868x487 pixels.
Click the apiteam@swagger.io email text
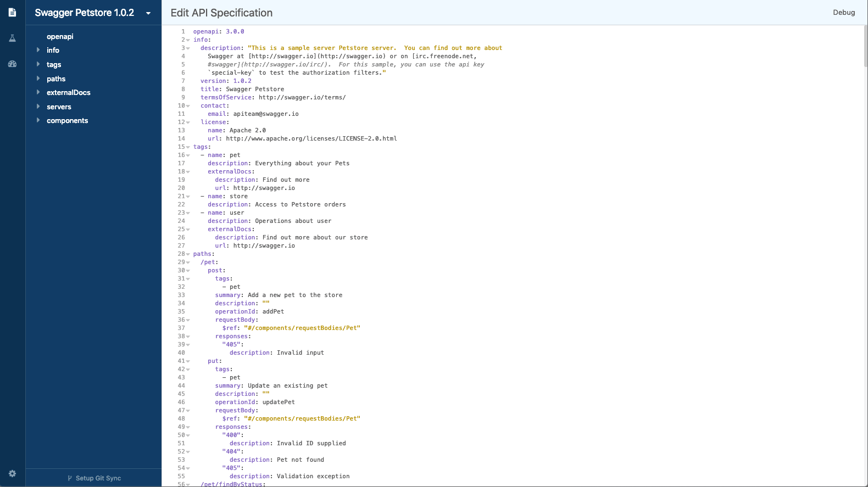pos(266,114)
